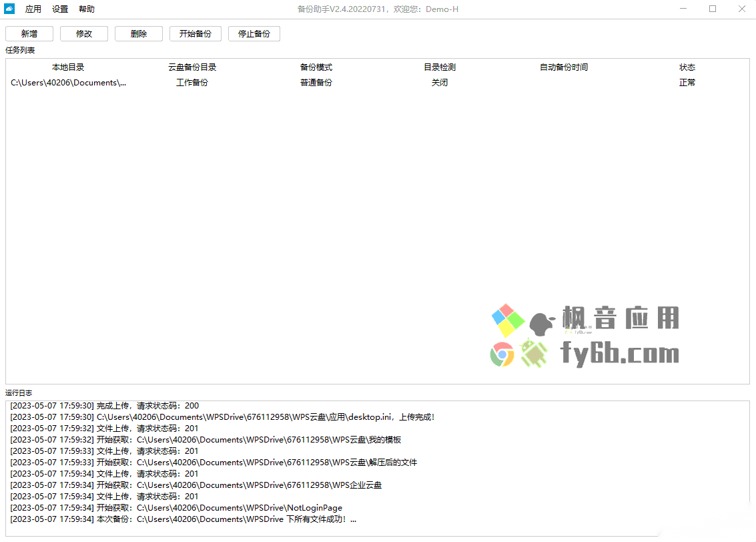The image size is (756, 542).
Task: Click log line ending with 解压后的文件
Action: 214,463
